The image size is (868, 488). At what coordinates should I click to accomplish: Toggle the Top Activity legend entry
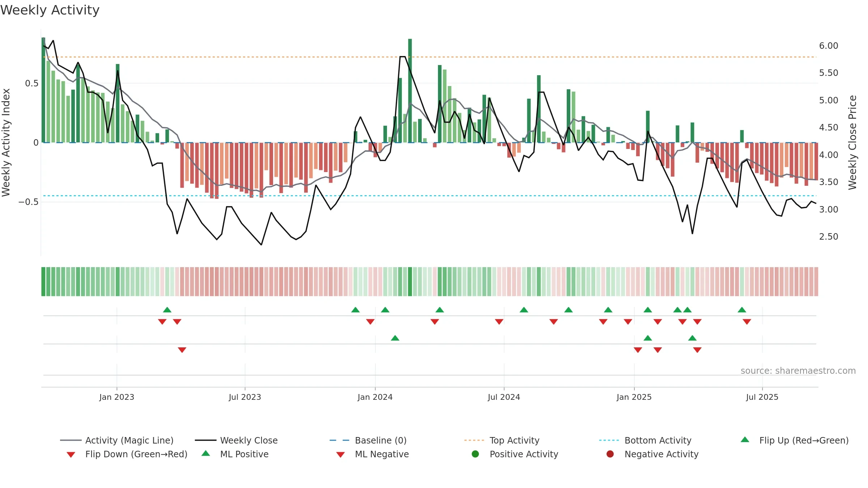(x=502, y=440)
